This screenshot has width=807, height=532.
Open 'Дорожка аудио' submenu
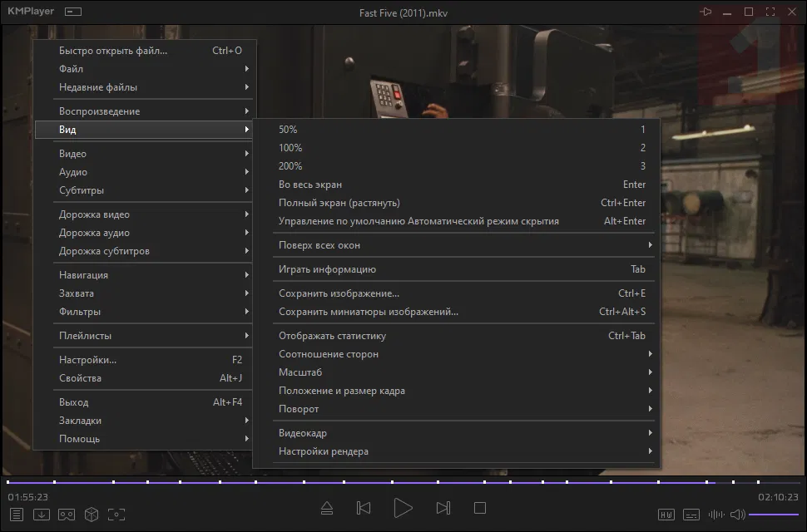(x=145, y=233)
